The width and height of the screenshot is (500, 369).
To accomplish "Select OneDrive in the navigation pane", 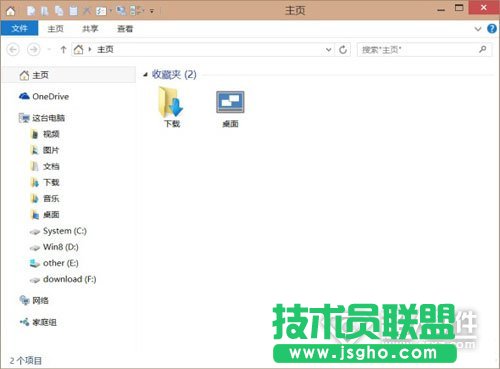I will point(51,96).
